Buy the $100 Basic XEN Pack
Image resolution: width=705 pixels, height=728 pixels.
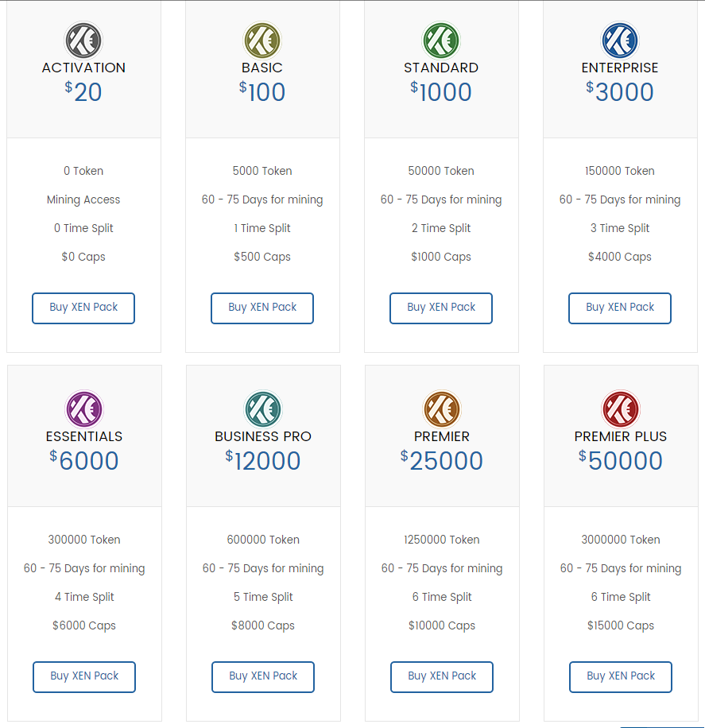[x=262, y=308]
